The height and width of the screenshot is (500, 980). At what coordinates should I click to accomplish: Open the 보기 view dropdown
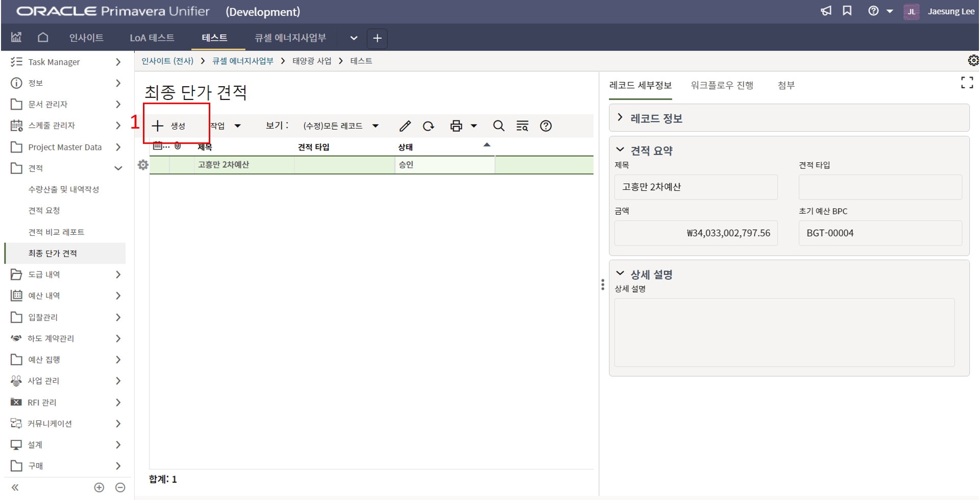(x=340, y=126)
